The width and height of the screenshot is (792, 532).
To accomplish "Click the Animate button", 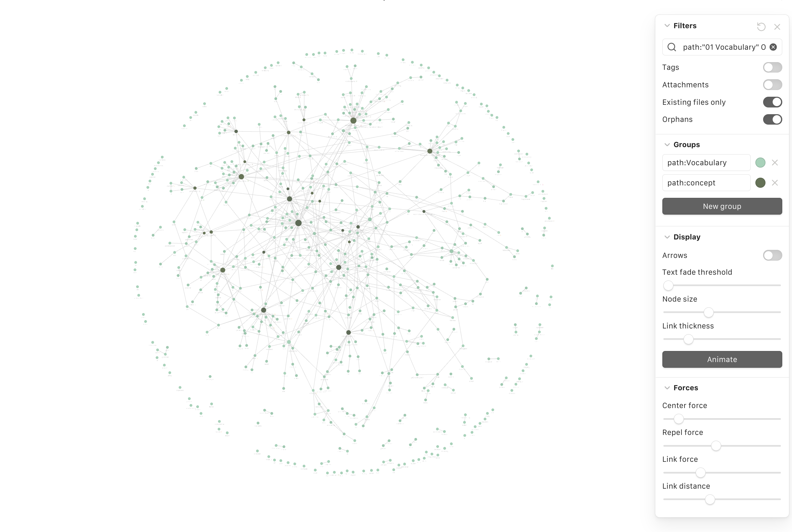I will [x=722, y=359].
